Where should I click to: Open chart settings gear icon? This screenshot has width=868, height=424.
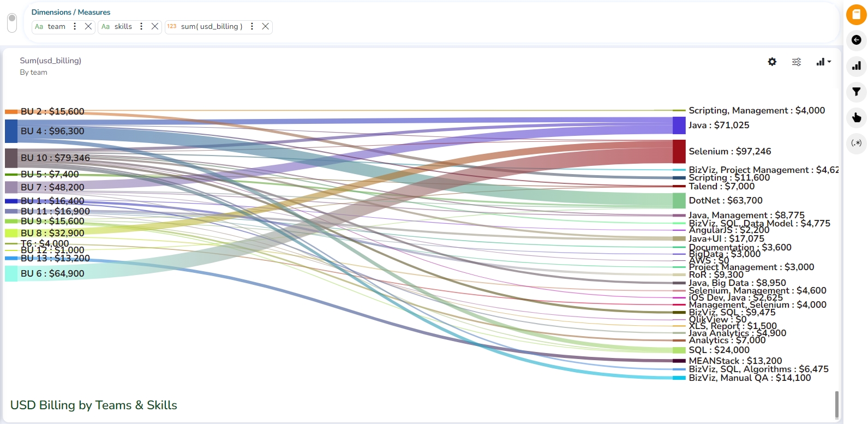coord(772,62)
